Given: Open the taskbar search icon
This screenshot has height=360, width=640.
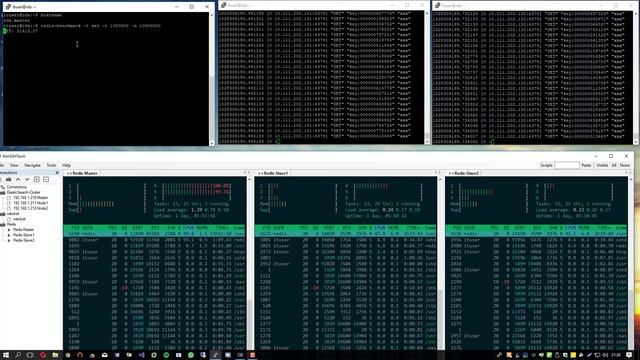Looking at the screenshot, I should pos(18,355).
